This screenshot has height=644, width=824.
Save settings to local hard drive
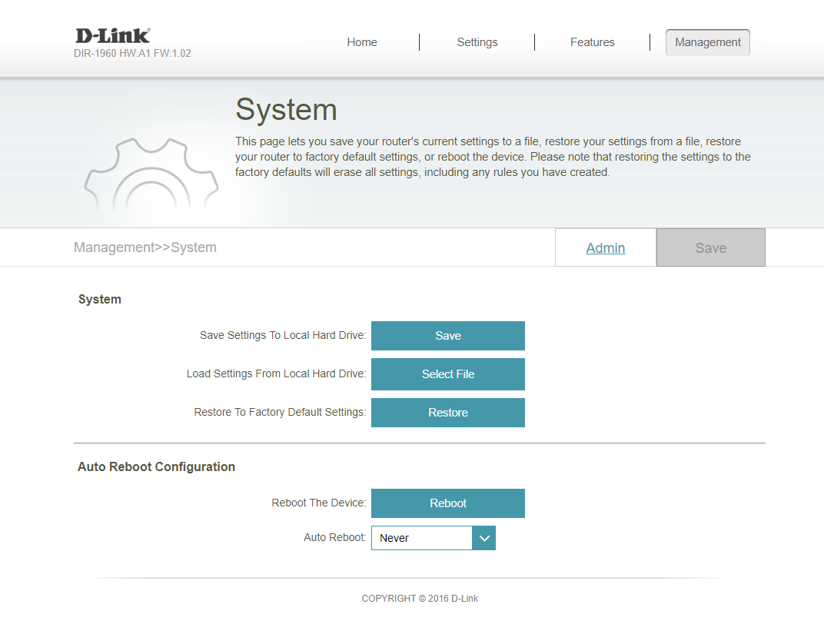(447, 336)
